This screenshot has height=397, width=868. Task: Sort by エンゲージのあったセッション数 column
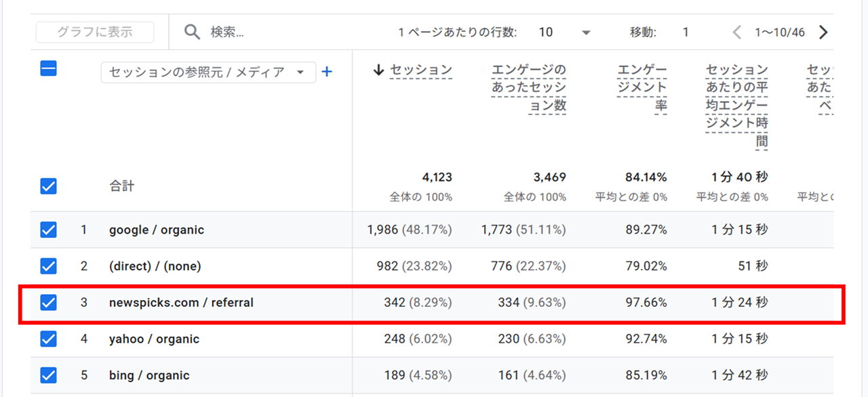pos(529,87)
